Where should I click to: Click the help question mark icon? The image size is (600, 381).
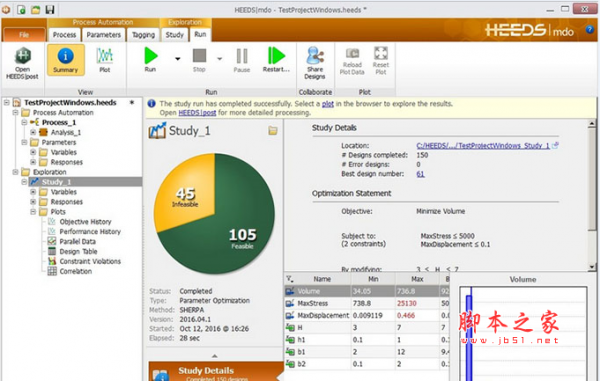coord(590,29)
